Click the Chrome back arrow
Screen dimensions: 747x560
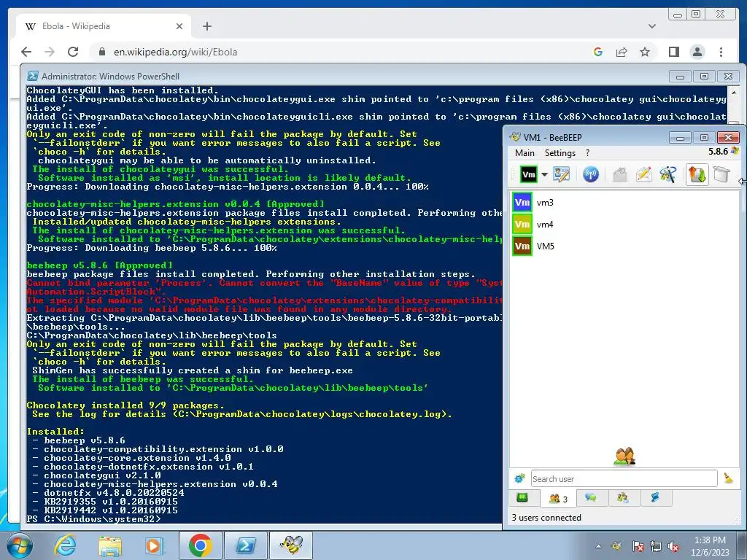point(26,52)
